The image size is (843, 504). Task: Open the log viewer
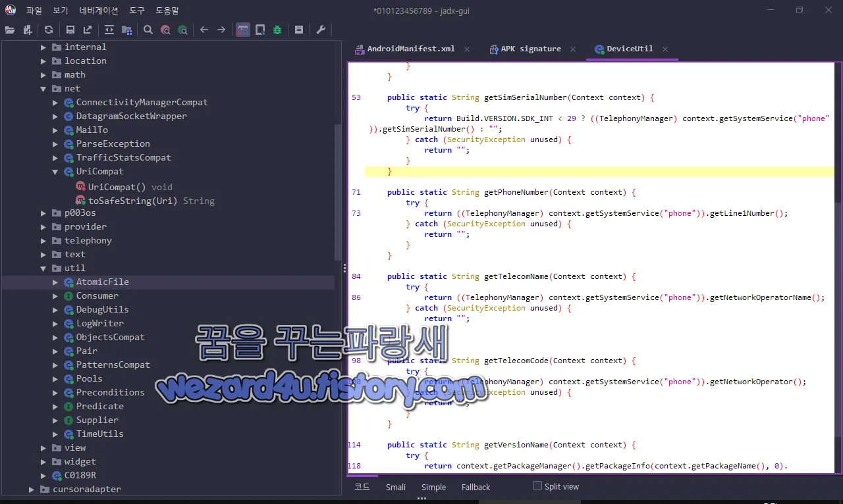coord(297,30)
